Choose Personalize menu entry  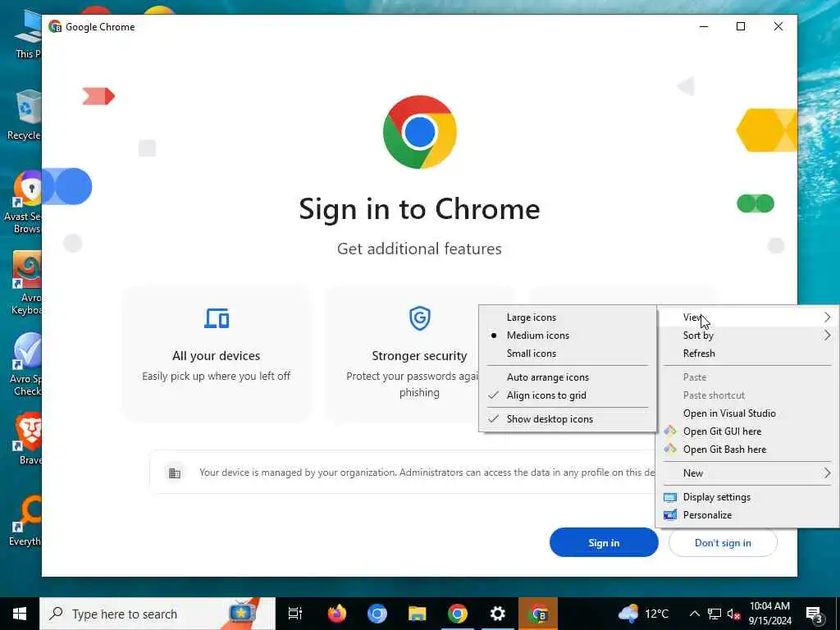click(x=748, y=515)
